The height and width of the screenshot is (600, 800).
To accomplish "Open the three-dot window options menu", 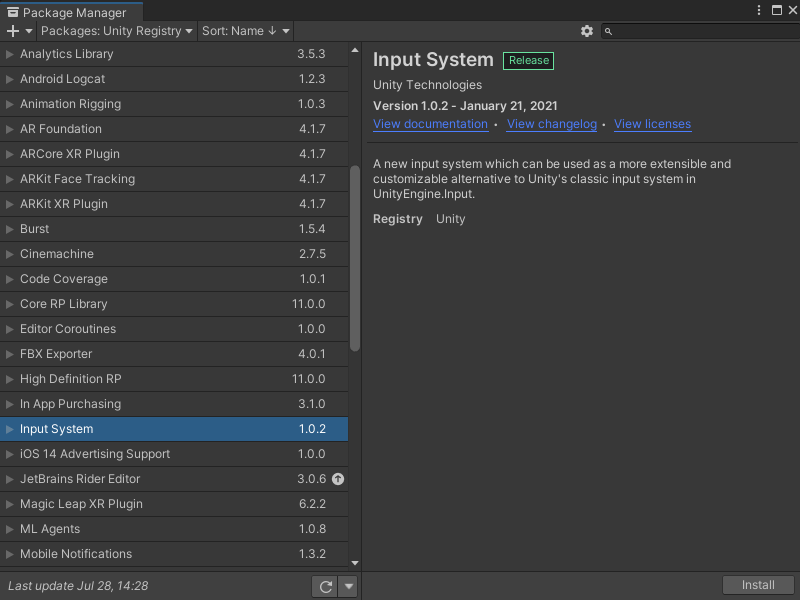I will click(x=758, y=9).
